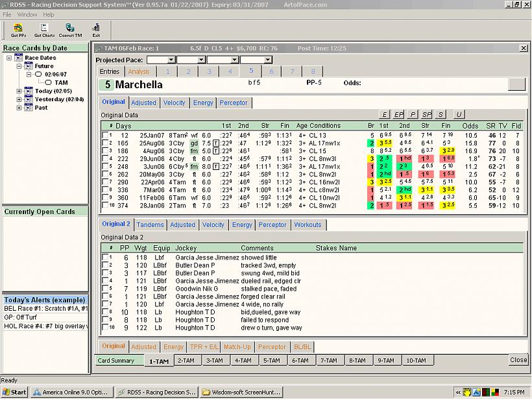Click the SP pace filter button

(x=426, y=114)
